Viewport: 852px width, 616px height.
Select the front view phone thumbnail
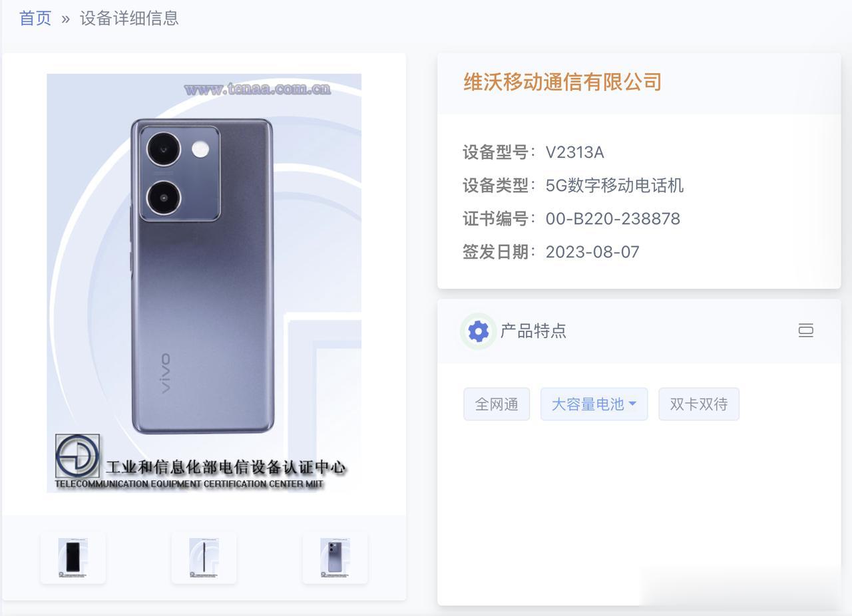pos(73,557)
